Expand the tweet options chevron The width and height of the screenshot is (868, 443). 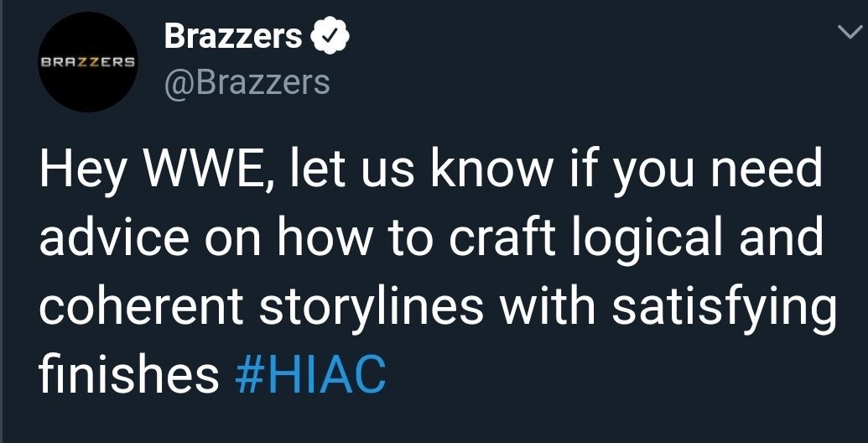tap(848, 31)
